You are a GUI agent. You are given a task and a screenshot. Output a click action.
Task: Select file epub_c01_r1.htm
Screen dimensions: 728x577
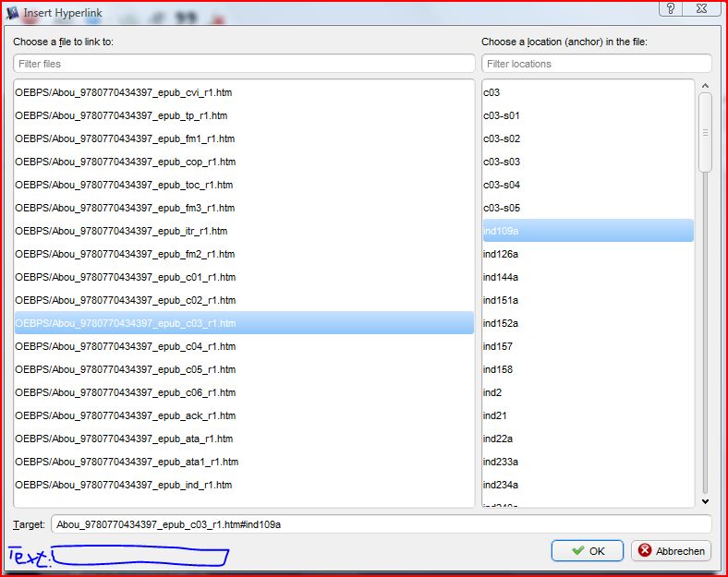coord(244,277)
